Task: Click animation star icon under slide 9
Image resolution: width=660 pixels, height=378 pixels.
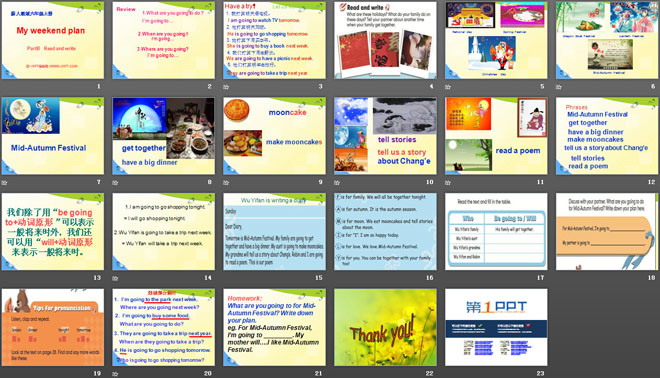Action: pyautogui.click(x=226, y=183)
